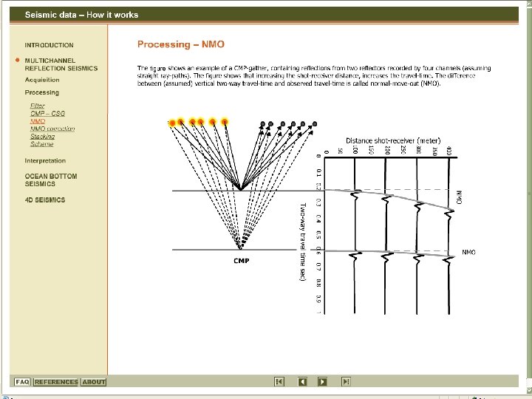Follow the Scheme link
This screenshot has width=532, height=399.
point(41,144)
